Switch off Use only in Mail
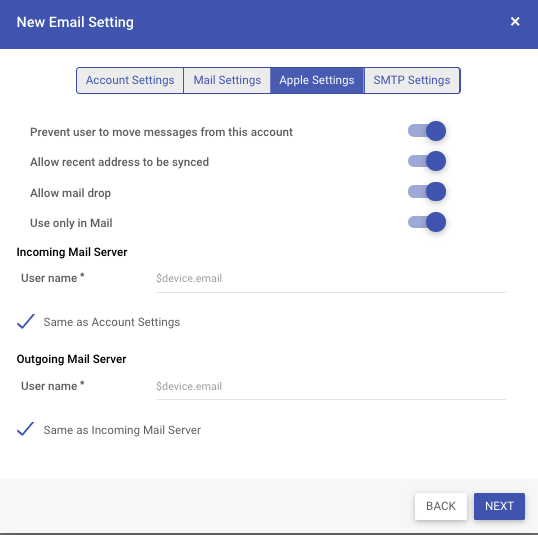 point(427,222)
